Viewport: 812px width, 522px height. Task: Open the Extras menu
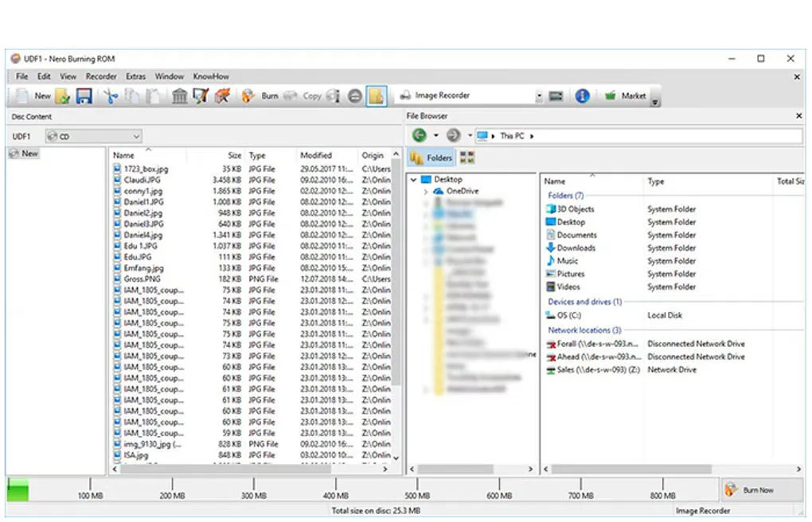tap(135, 76)
